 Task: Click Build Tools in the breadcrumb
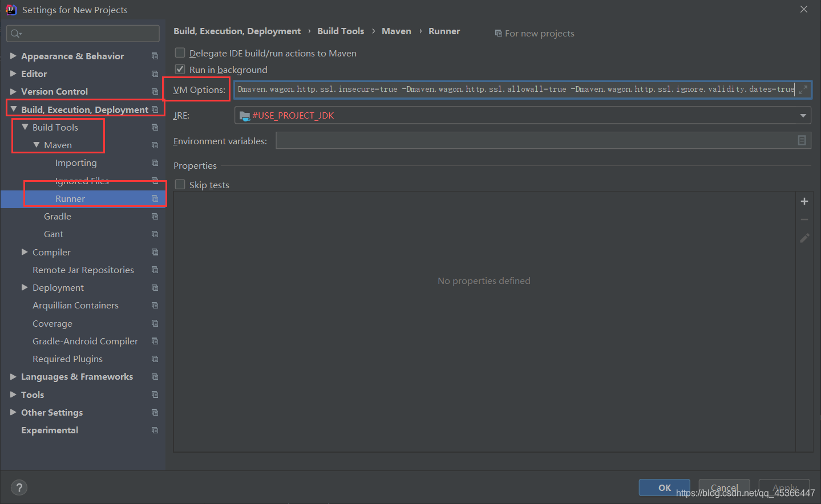[x=341, y=31]
